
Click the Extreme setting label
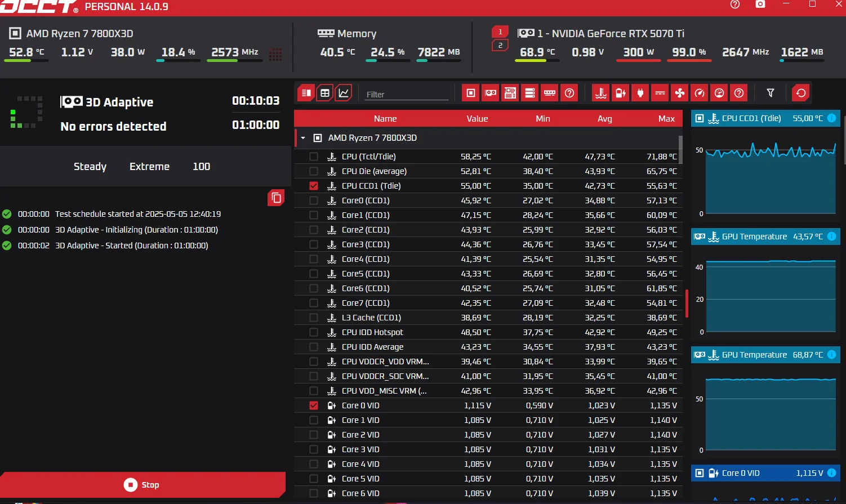[149, 167]
